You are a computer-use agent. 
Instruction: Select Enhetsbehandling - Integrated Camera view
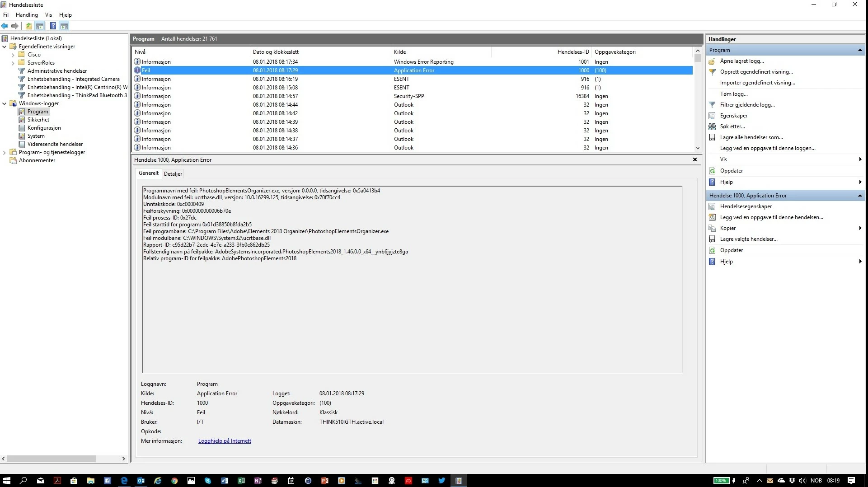point(74,79)
